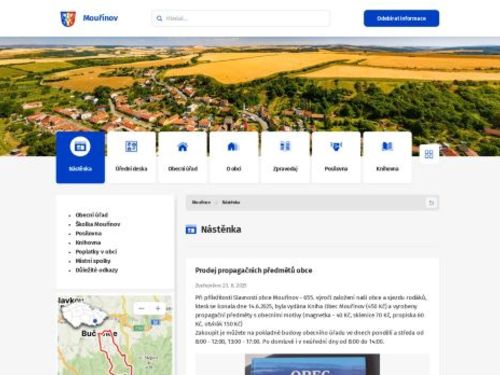Image resolution: width=500 pixels, height=375 pixels.
Task: Open the Zpravodaj icon tile
Action: pos(285,157)
